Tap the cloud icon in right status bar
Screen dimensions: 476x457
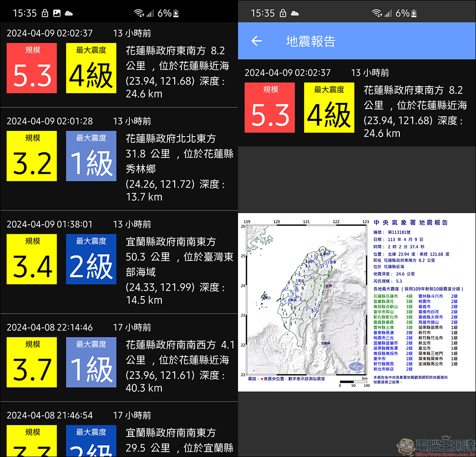pos(295,13)
